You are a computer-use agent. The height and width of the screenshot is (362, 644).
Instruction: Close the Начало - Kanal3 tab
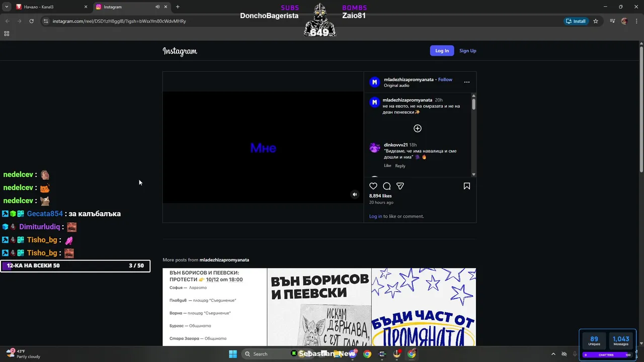(x=86, y=7)
